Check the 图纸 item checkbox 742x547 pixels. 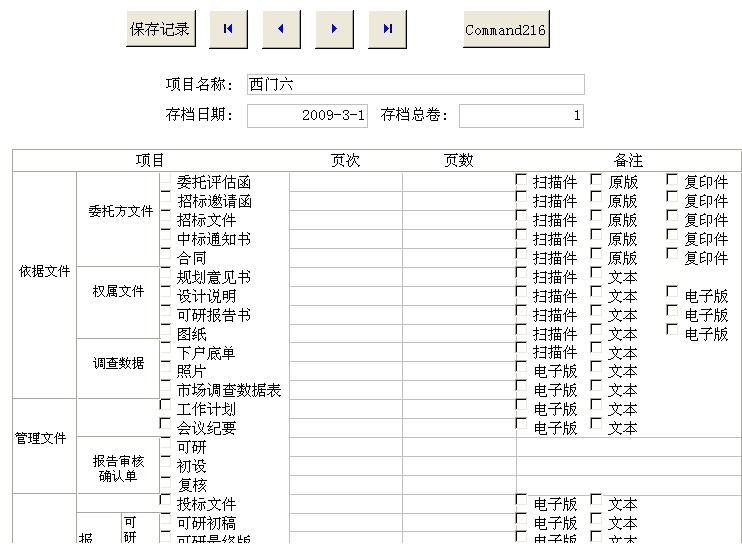[165, 329]
